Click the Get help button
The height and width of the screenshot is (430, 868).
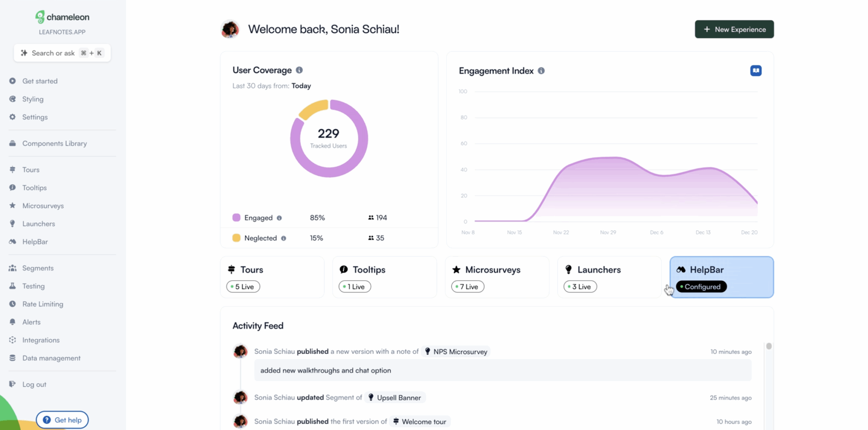pyautogui.click(x=62, y=420)
